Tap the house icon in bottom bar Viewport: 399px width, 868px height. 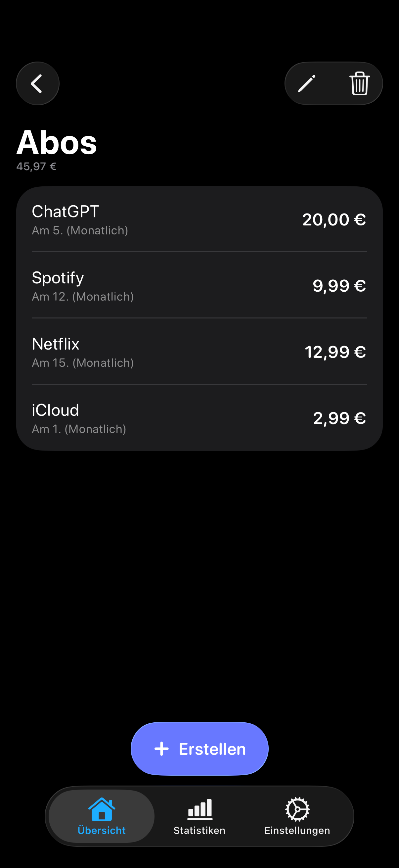pos(101,809)
